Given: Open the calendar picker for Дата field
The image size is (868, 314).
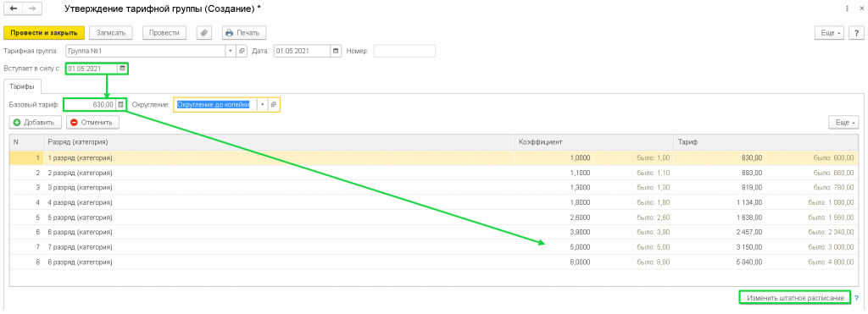Looking at the screenshot, I should [x=336, y=51].
